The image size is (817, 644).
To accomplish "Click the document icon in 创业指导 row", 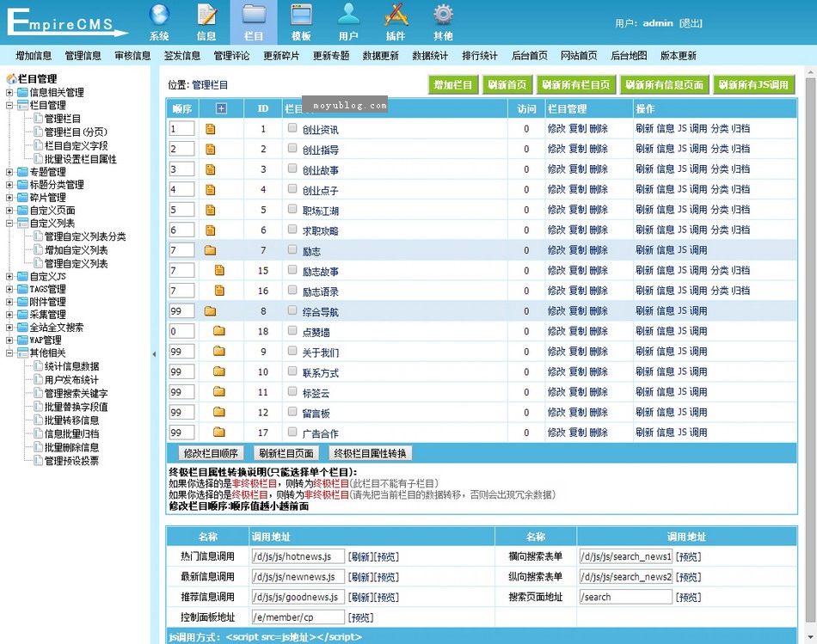I will (210, 149).
